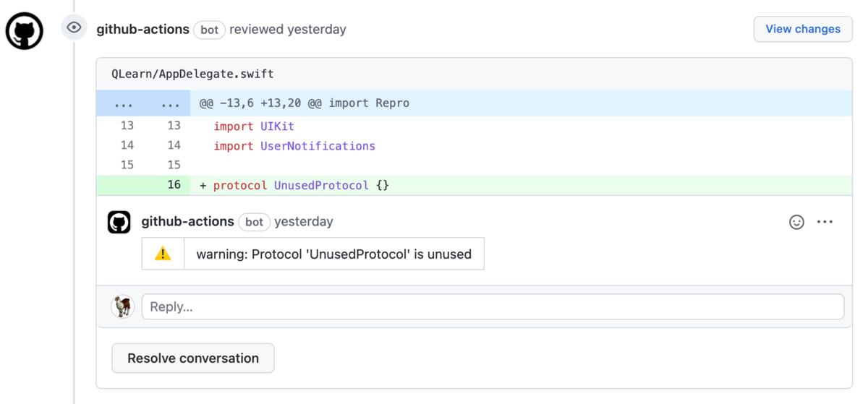Click the eye review icon
868x404 pixels.
(x=74, y=28)
